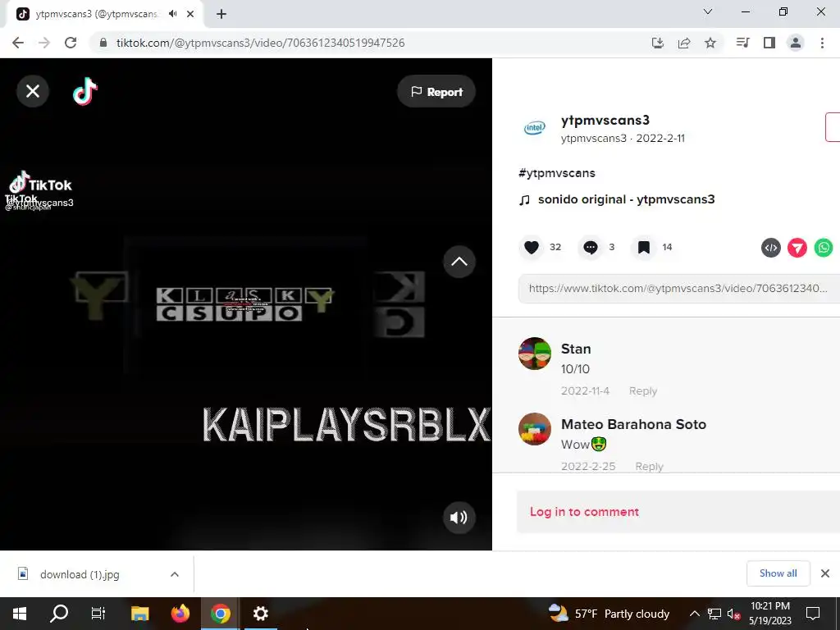The height and width of the screenshot is (630, 840).
Task: View site information padlock
Action: click(x=103, y=43)
